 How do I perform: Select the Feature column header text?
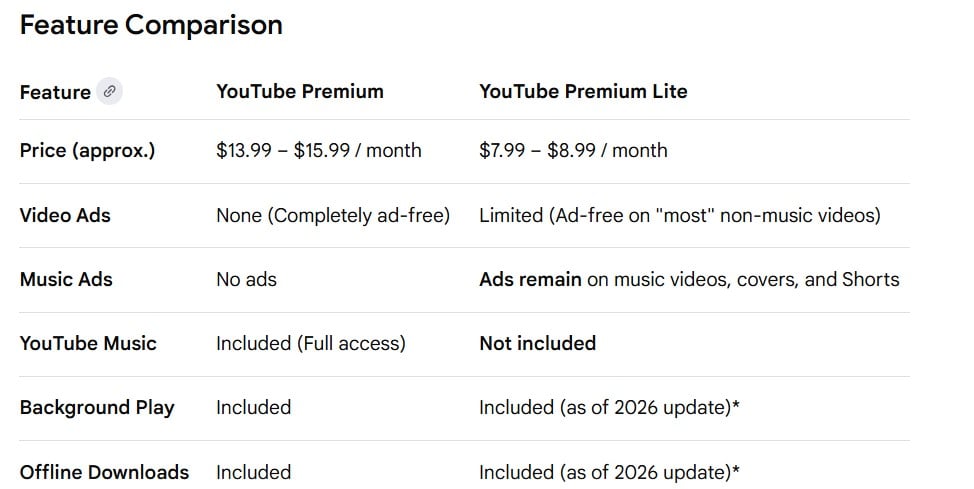[55, 92]
